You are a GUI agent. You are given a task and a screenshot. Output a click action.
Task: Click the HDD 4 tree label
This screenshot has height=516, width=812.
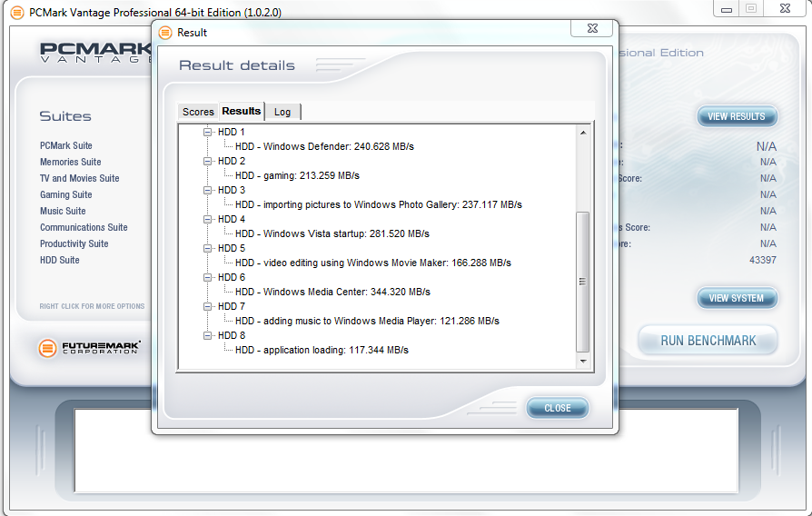[x=231, y=219]
